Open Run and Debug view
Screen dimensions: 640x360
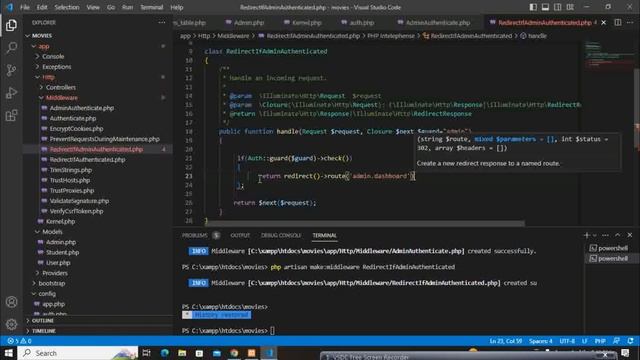(11, 93)
